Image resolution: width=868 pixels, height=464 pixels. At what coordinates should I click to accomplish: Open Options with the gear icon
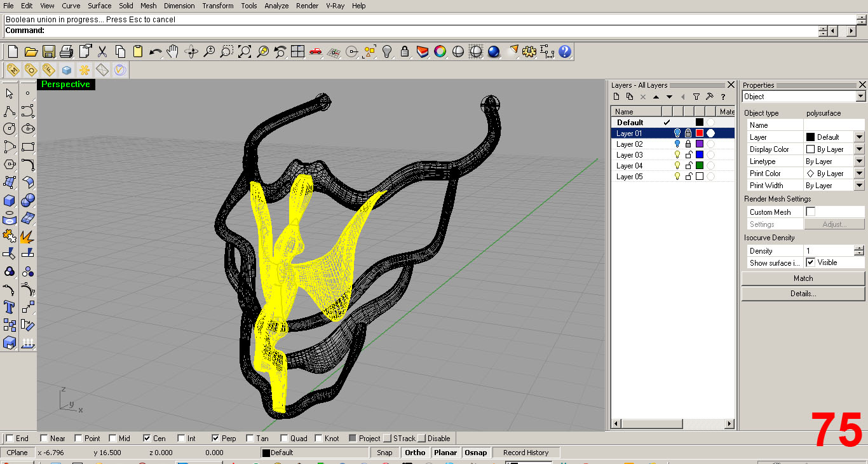click(529, 51)
